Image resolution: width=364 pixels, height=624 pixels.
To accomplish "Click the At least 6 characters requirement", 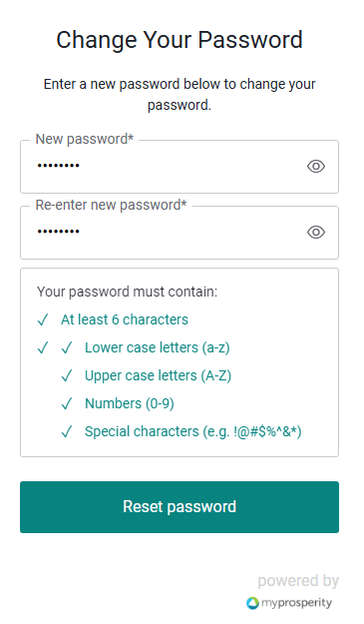I will point(125,319).
